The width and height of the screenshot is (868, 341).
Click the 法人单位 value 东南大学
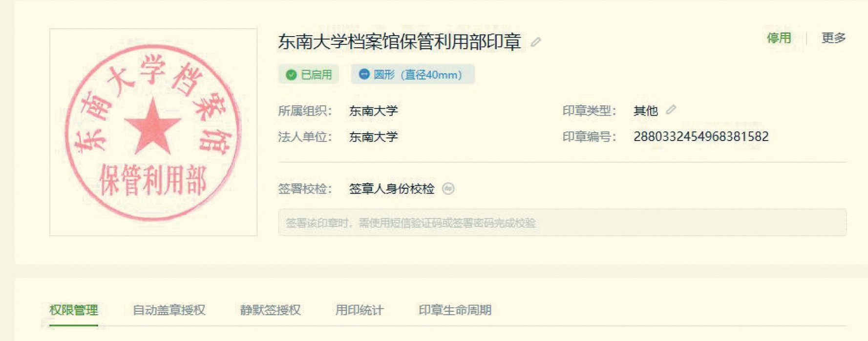tap(373, 137)
